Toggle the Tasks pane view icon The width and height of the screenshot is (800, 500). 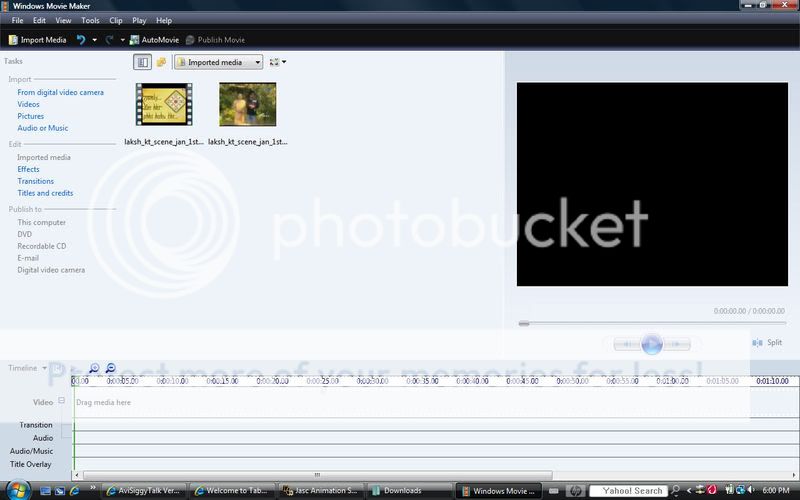(x=142, y=62)
